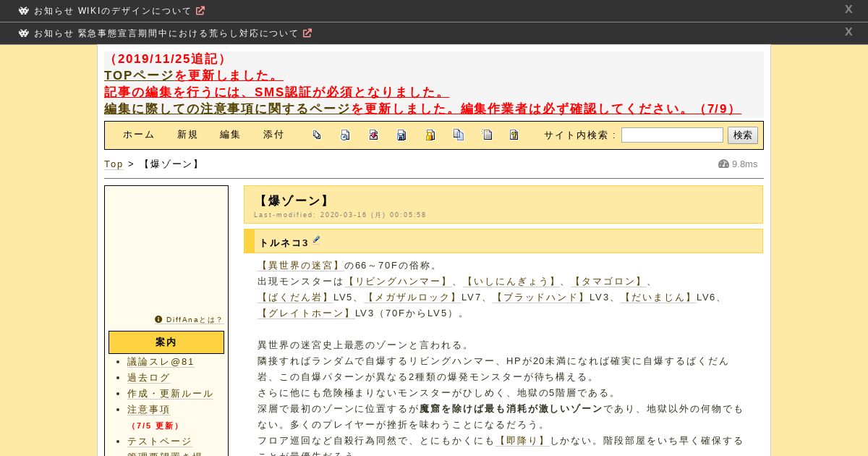
Task: Open the 注意事項 sidebar link
Action: point(149,410)
